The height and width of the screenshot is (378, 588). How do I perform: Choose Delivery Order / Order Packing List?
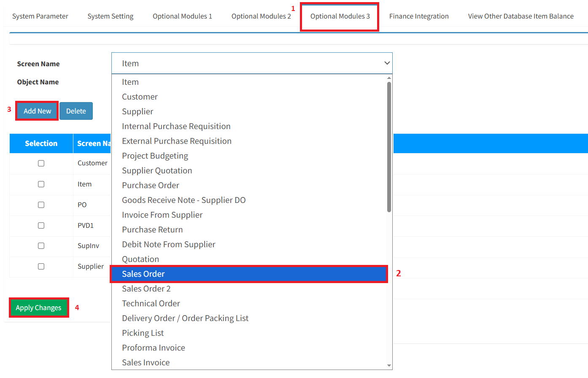tap(185, 318)
